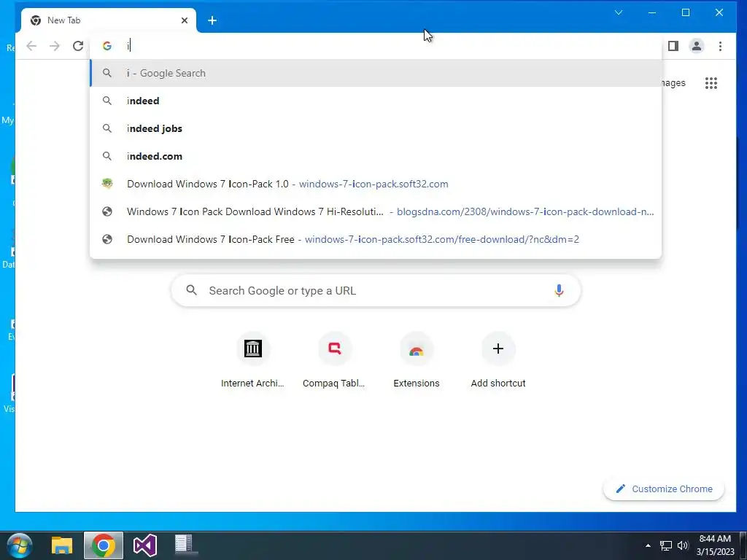Viewport: 747px width, 560px height.
Task: Add a new shortcut tile
Action: 498,361
